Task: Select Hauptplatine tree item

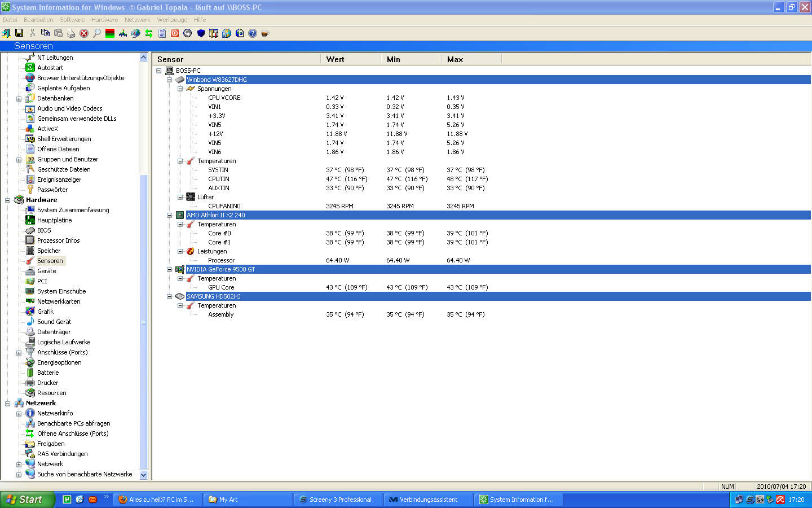Action: (x=55, y=220)
